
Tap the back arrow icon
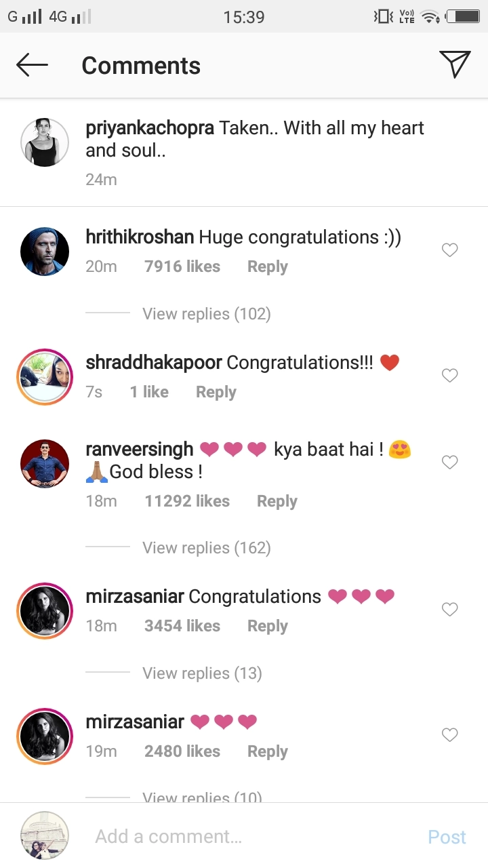[32, 65]
